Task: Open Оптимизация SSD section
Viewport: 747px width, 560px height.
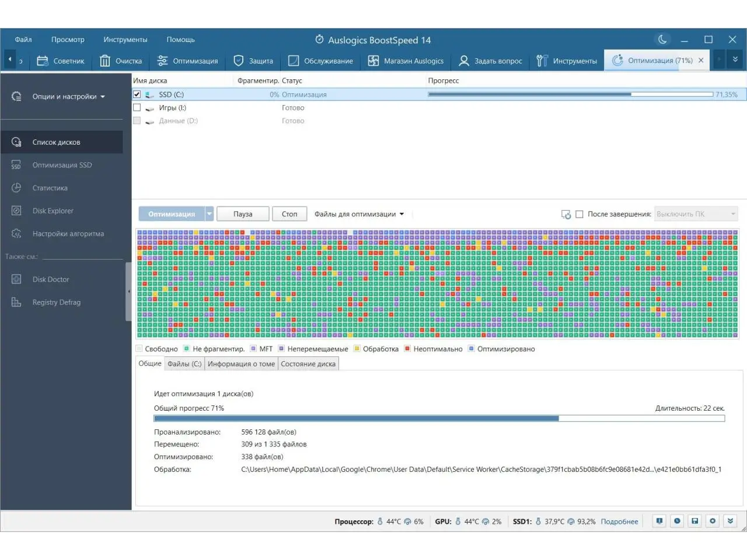Action: (x=61, y=165)
